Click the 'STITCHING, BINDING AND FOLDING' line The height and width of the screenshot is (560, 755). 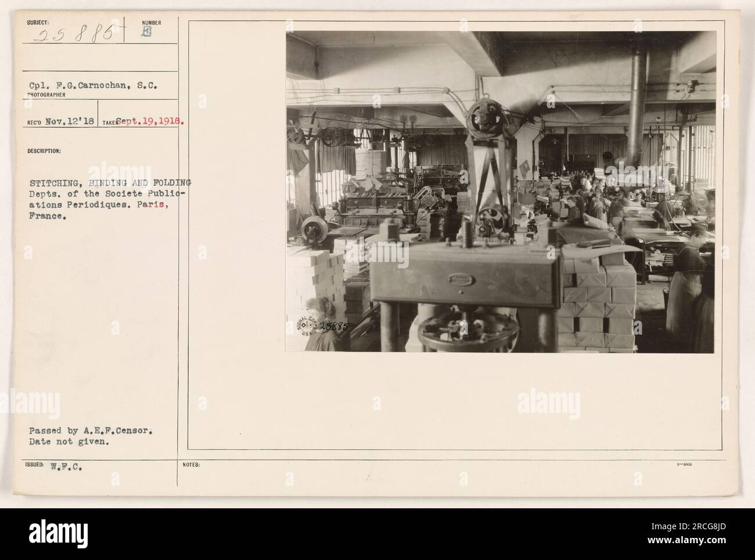(x=110, y=182)
